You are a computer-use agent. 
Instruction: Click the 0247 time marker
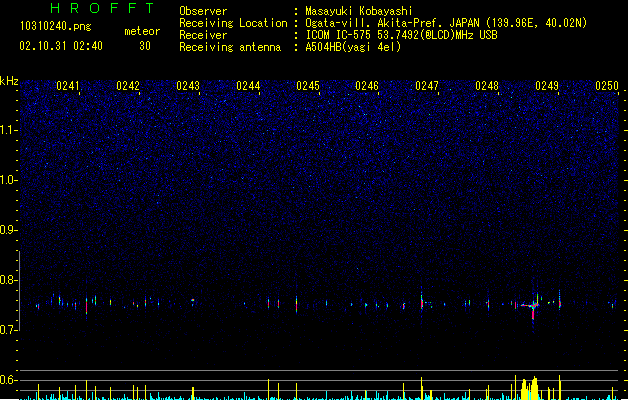point(427,86)
